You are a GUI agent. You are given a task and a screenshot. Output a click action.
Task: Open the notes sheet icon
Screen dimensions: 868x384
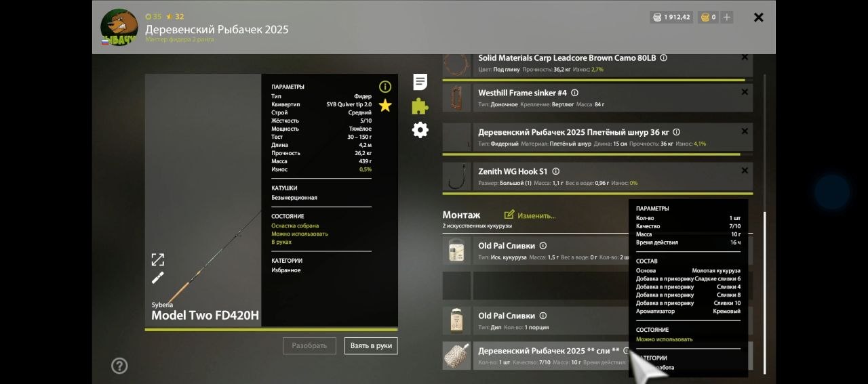coord(420,82)
